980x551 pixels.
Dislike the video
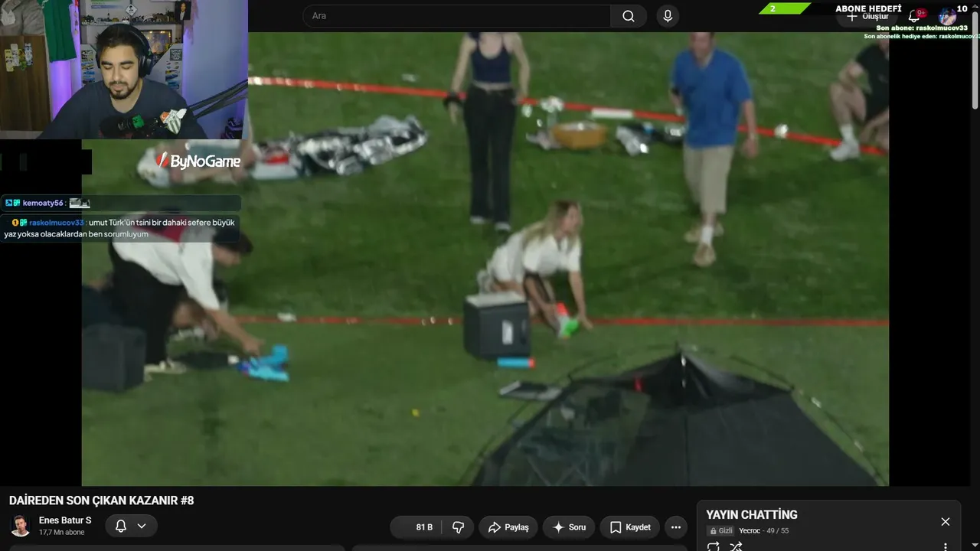tap(459, 527)
